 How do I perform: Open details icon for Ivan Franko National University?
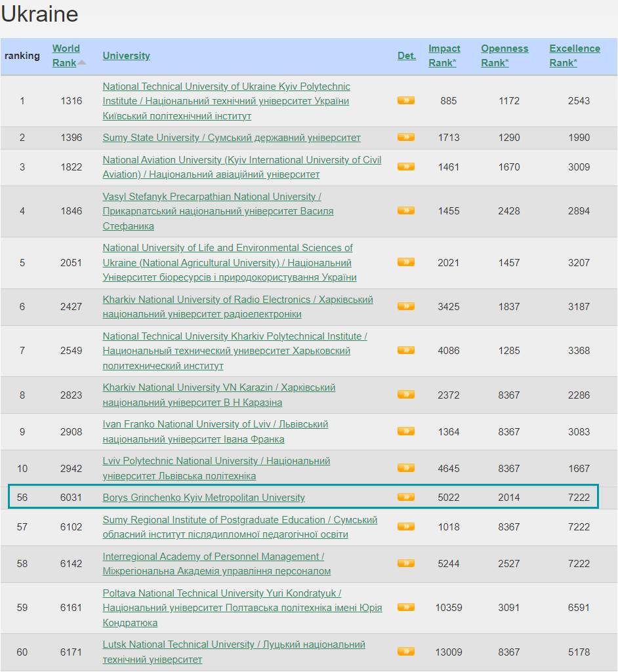click(x=405, y=431)
